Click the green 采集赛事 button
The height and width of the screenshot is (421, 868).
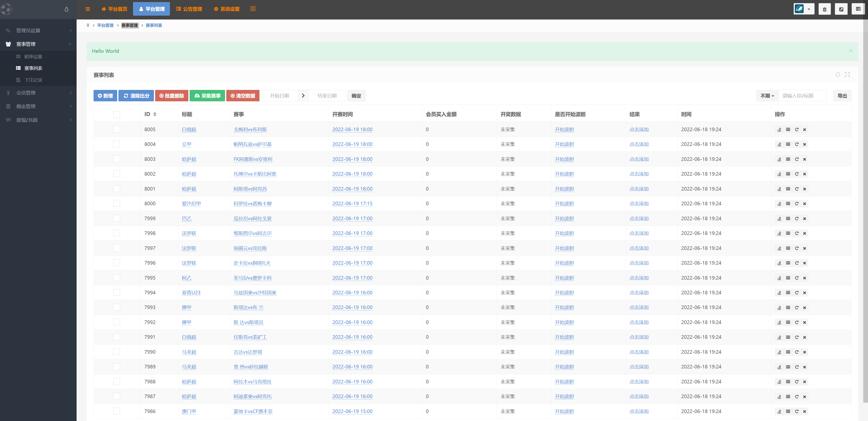(207, 96)
